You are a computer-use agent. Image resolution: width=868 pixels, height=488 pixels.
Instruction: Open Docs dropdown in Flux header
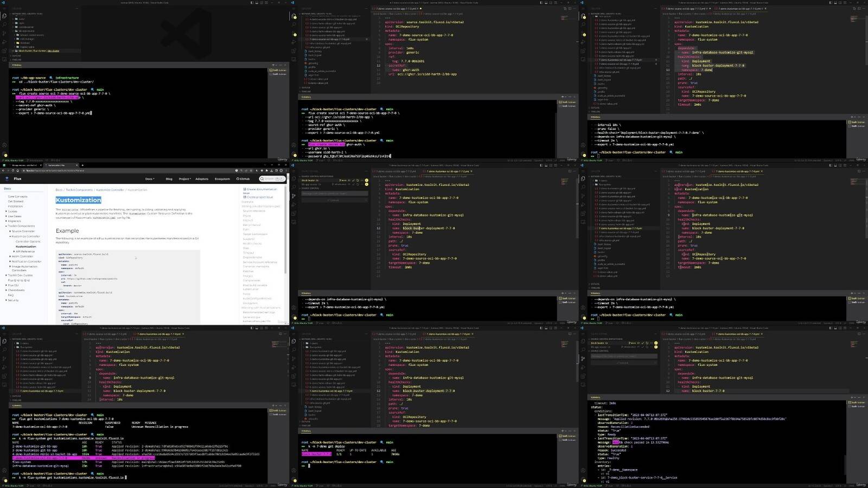pos(149,179)
